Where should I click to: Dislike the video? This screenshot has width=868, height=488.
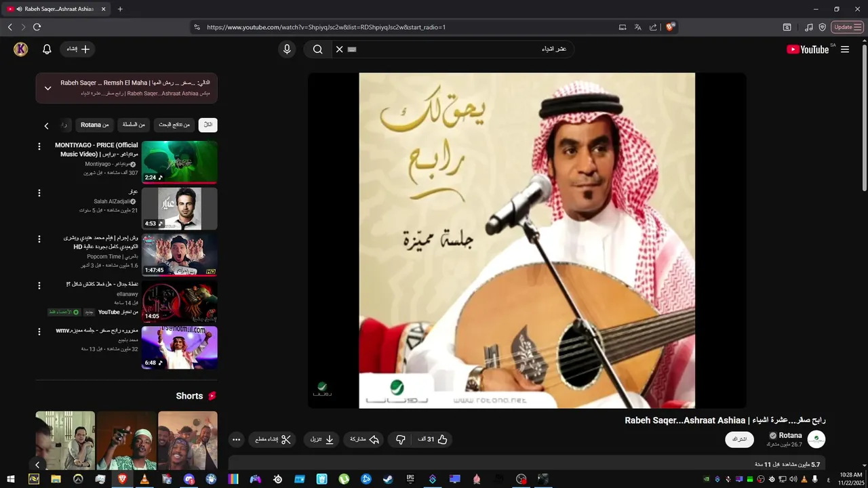(x=400, y=439)
